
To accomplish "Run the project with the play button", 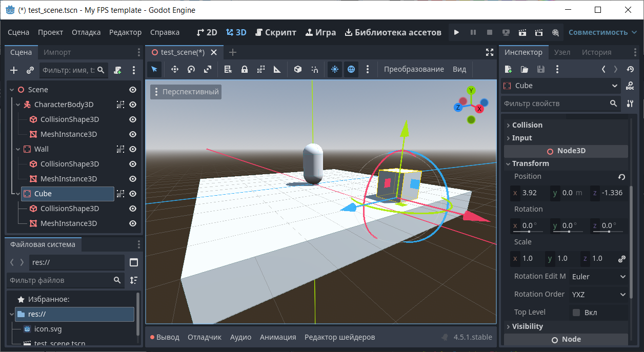I will tap(456, 32).
